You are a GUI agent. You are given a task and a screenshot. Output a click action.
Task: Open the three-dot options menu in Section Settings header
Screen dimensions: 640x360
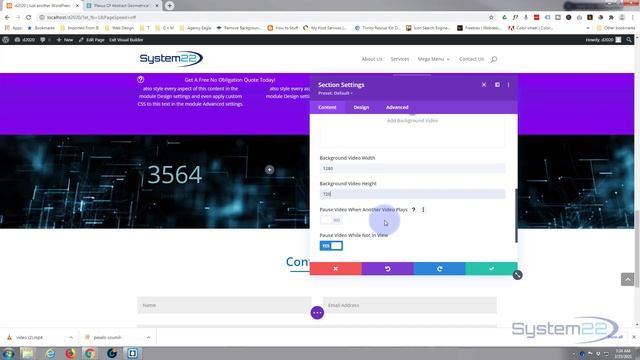509,84
